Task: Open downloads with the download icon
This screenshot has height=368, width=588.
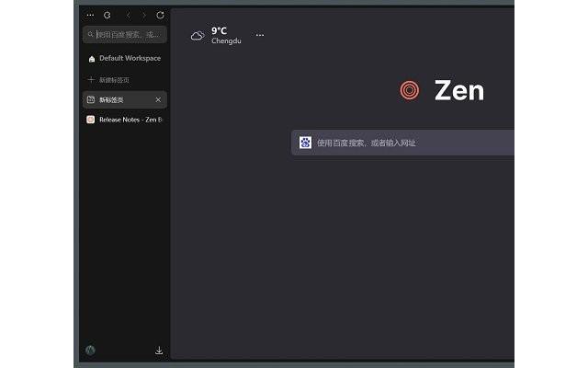Action: point(159,350)
